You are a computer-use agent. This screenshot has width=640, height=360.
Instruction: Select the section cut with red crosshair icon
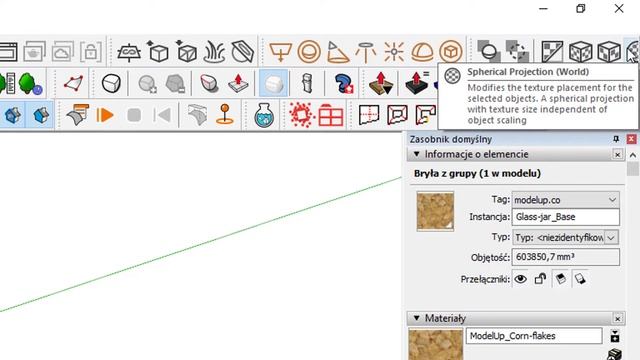click(369, 115)
